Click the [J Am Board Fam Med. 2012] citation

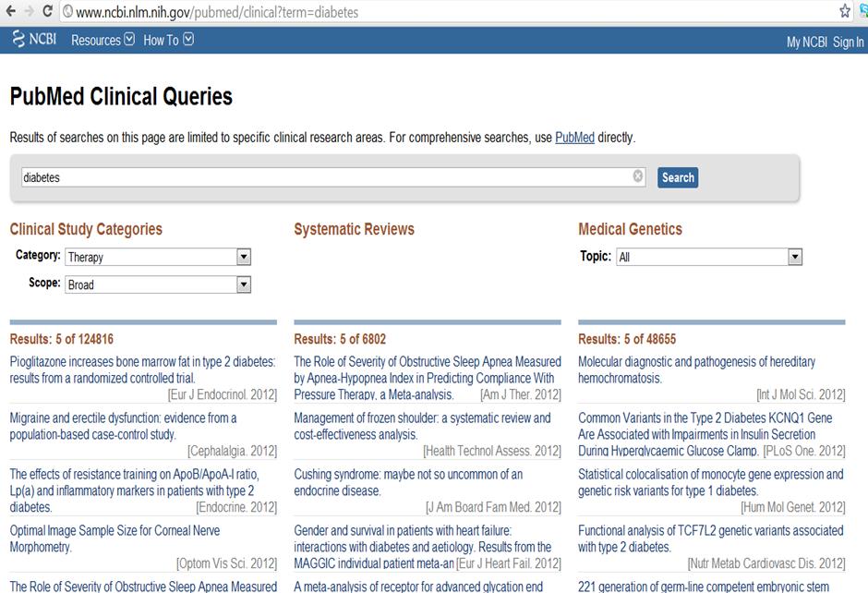493,507
